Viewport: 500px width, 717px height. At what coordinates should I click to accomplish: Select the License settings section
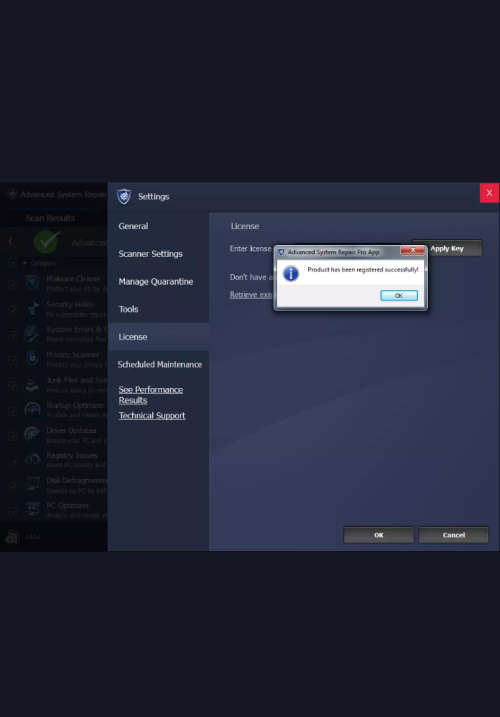(158, 337)
